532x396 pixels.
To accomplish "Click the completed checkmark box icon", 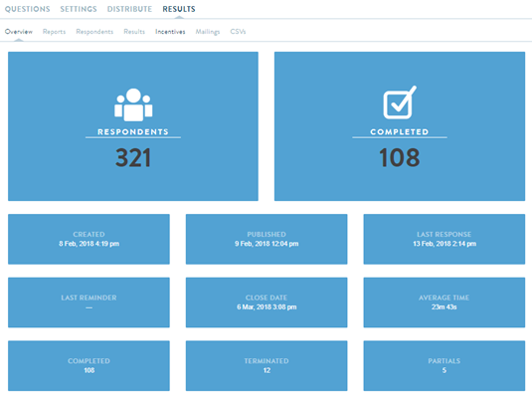I will tap(400, 102).
